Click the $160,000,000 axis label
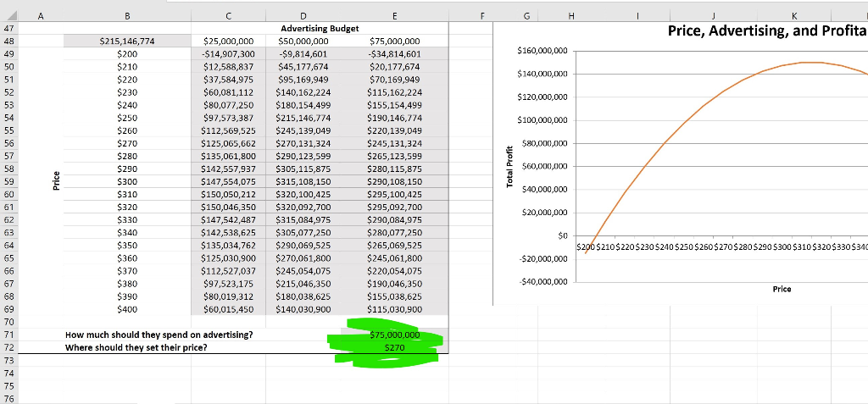868x404 pixels. (x=542, y=51)
